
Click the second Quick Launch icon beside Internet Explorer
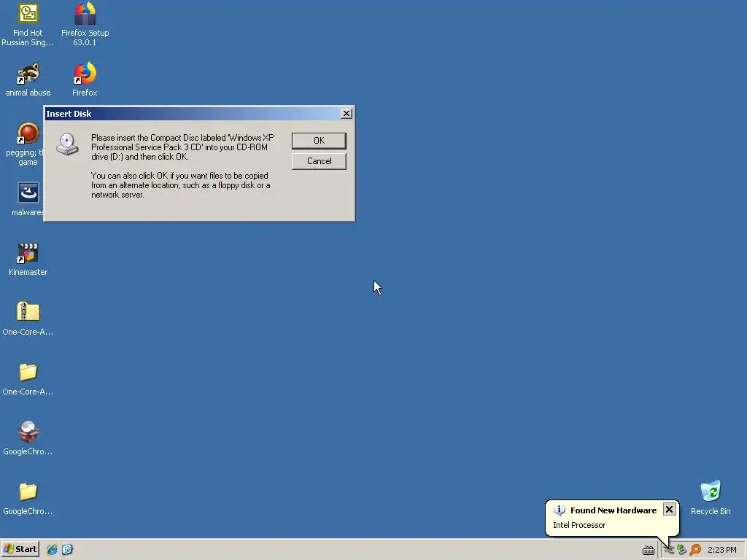coord(67,550)
